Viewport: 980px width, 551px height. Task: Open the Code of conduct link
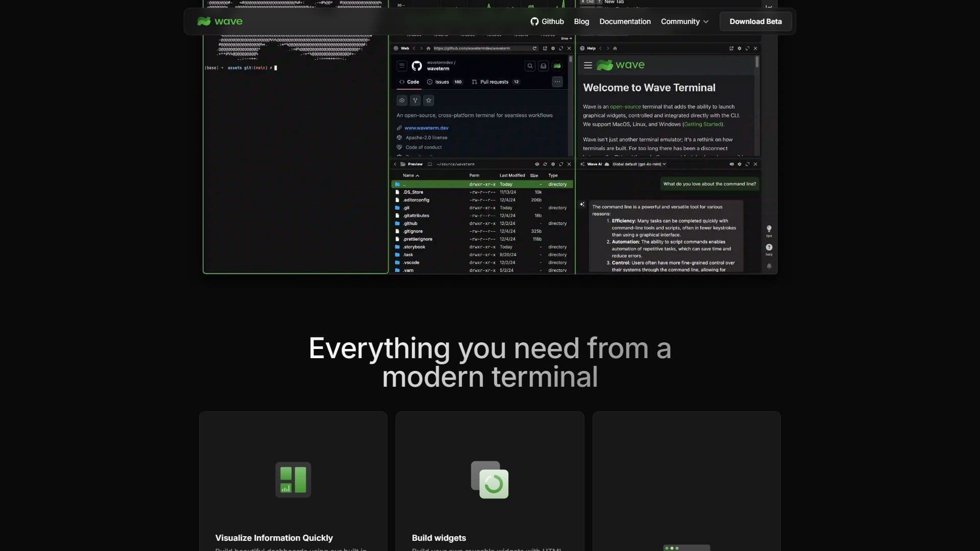(424, 147)
